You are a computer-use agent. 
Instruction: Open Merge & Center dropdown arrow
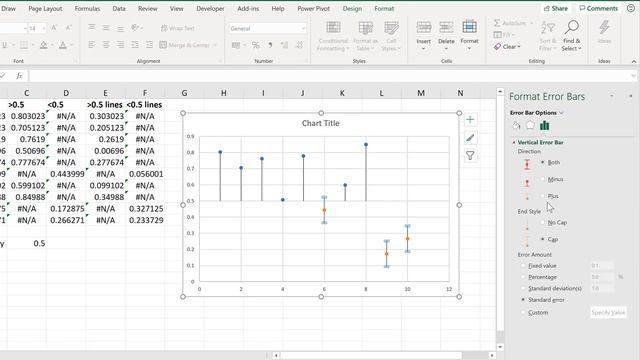tap(215, 45)
